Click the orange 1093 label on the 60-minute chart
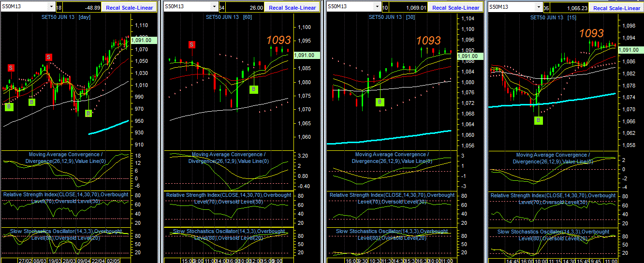 click(278, 40)
